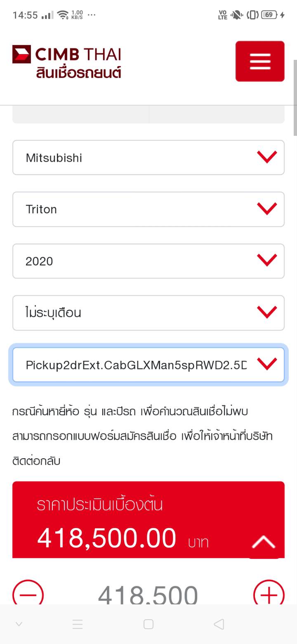Click the 418,500 amount value field

(x=148, y=594)
